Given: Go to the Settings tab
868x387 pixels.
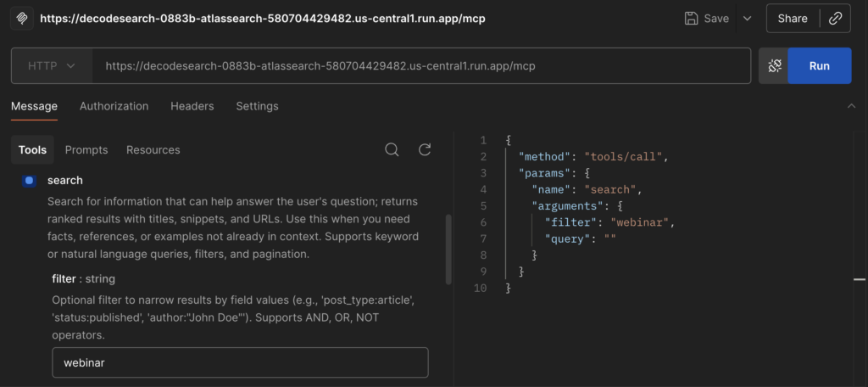Looking at the screenshot, I should click(x=257, y=106).
